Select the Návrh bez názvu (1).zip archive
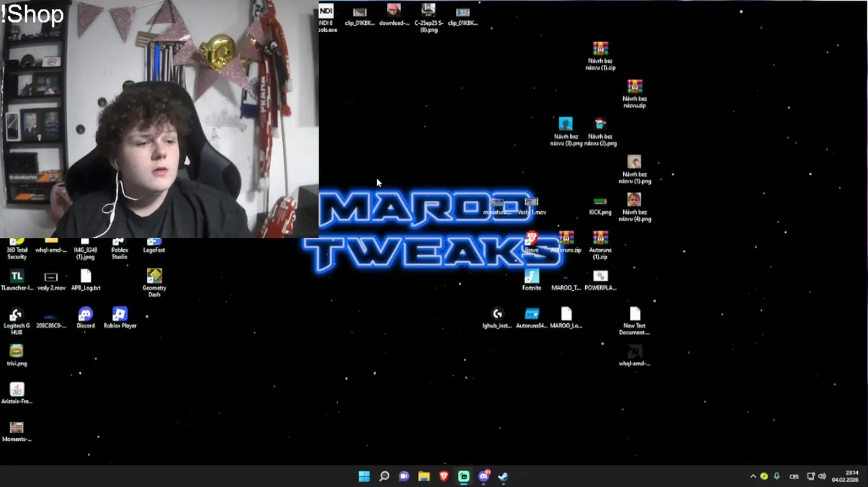The height and width of the screenshot is (487, 868). (x=600, y=56)
